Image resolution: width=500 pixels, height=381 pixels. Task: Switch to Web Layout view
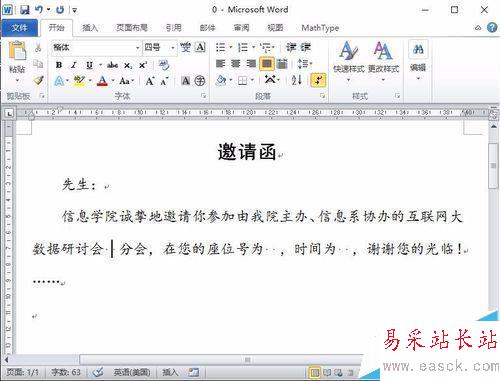click(338, 372)
